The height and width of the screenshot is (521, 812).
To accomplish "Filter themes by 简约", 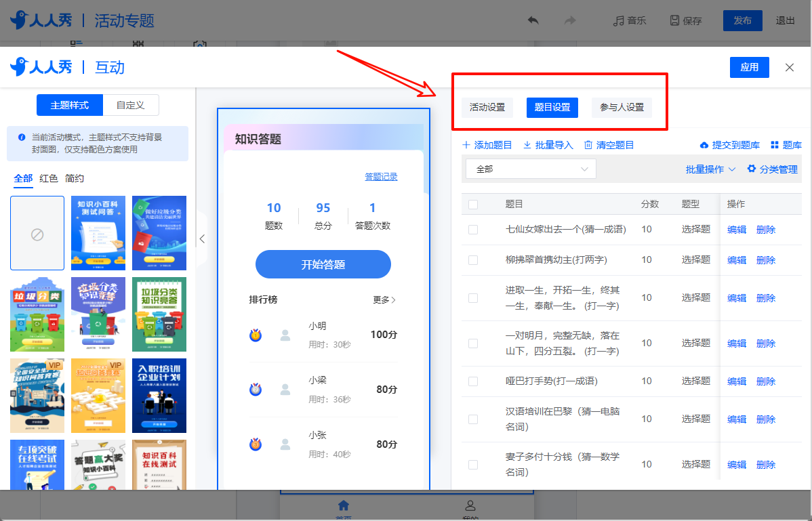I will point(75,178).
